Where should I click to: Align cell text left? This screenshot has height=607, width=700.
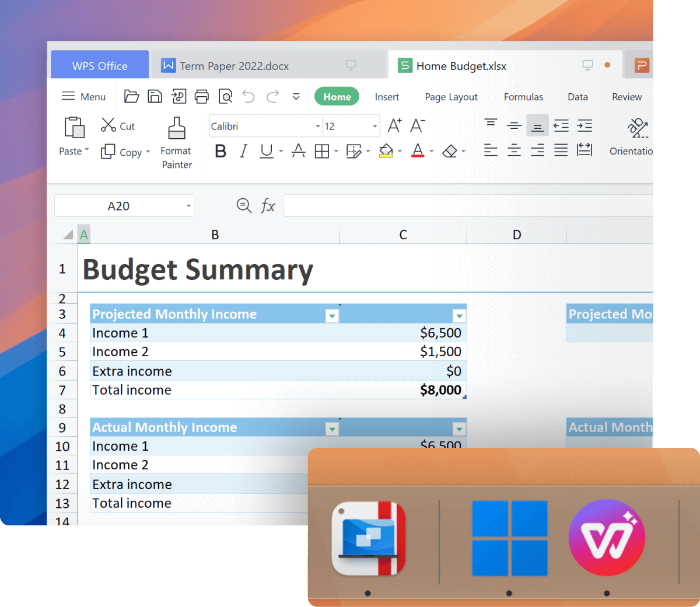(491, 150)
